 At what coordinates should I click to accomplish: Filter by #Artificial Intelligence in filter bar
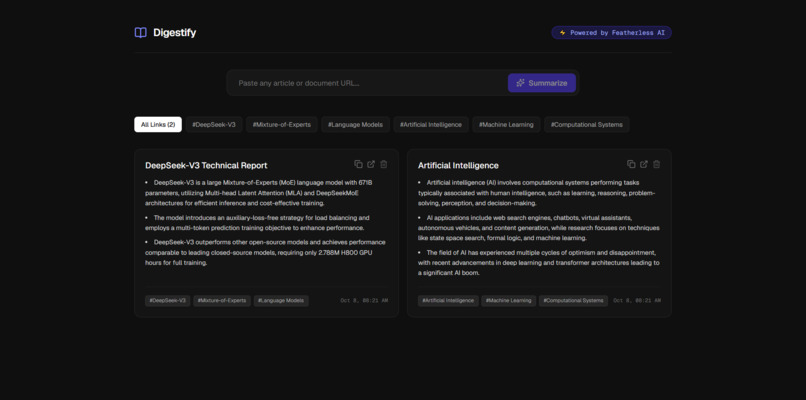click(431, 124)
